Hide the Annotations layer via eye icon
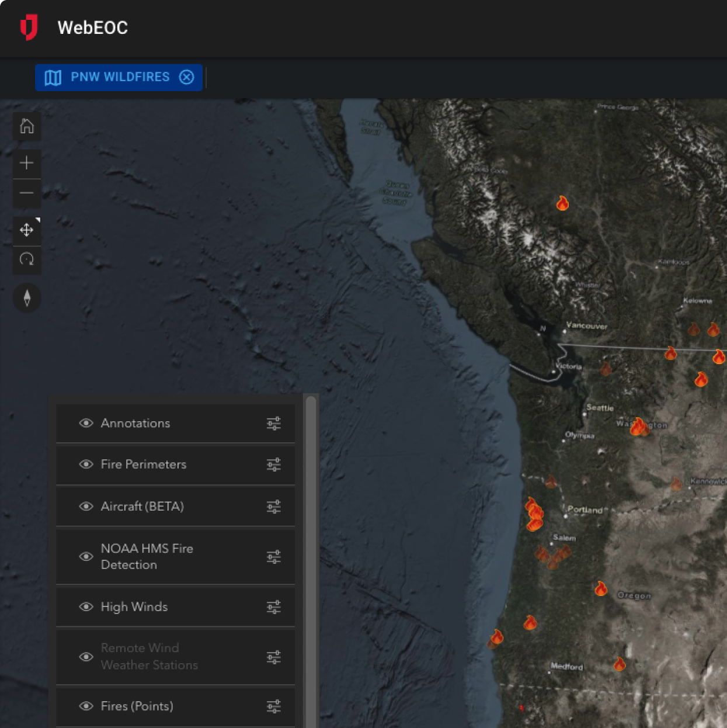The width and height of the screenshot is (727, 728). [86, 423]
